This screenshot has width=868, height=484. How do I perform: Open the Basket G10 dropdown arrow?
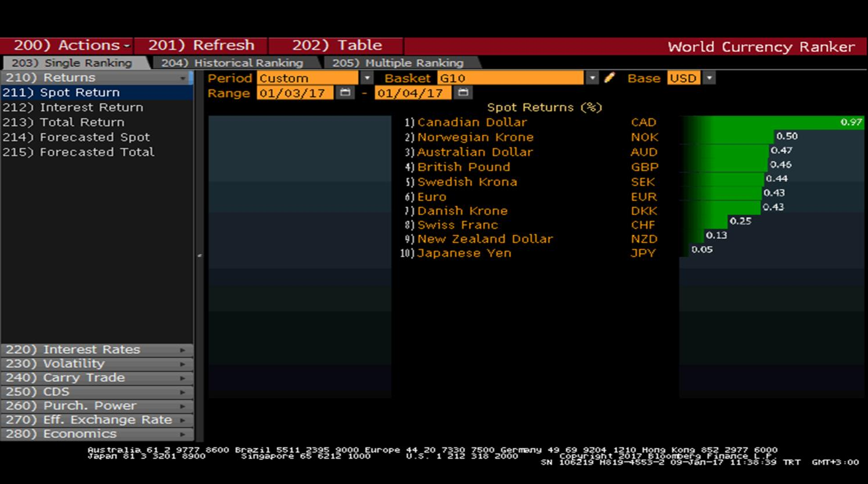(592, 78)
